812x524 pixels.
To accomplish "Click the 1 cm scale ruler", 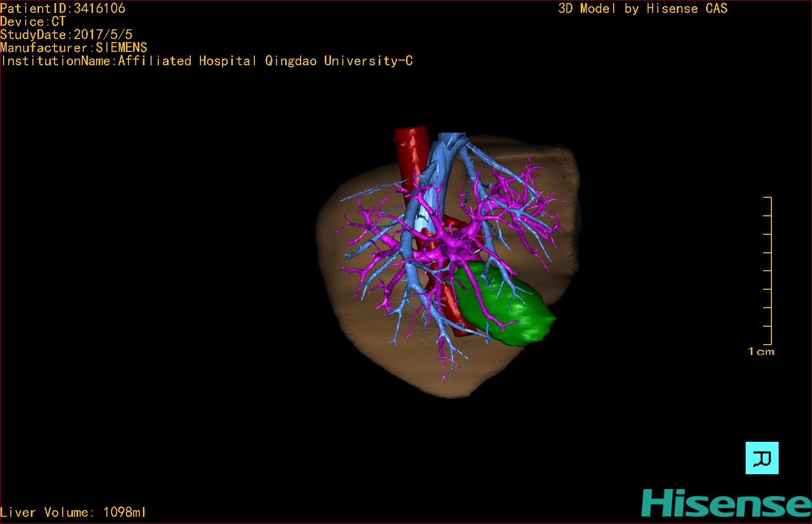I will [x=768, y=271].
